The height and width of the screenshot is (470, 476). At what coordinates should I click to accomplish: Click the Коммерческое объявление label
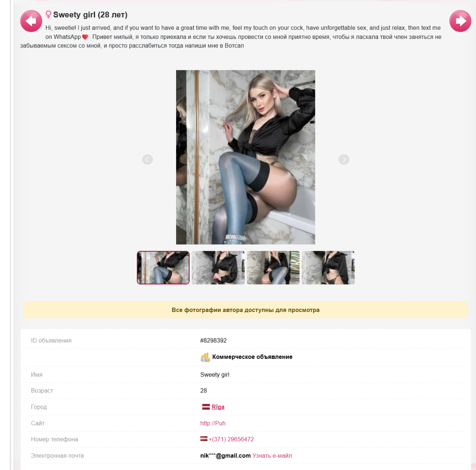pos(252,357)
